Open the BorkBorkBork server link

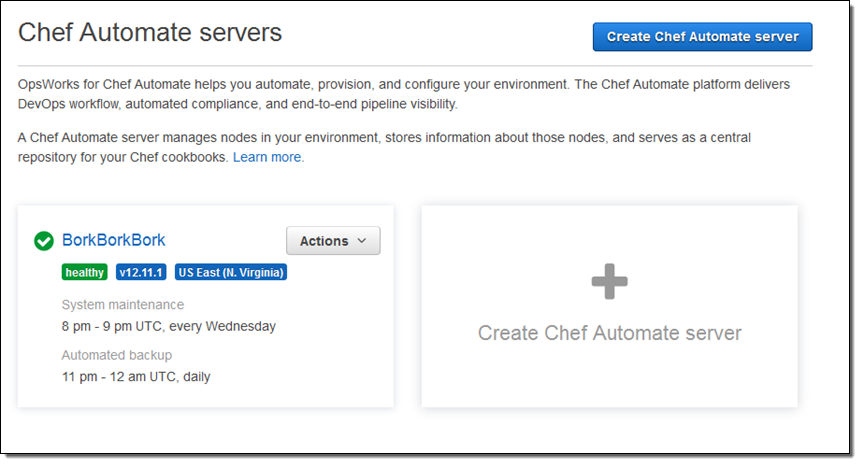(x=113, y=240)
